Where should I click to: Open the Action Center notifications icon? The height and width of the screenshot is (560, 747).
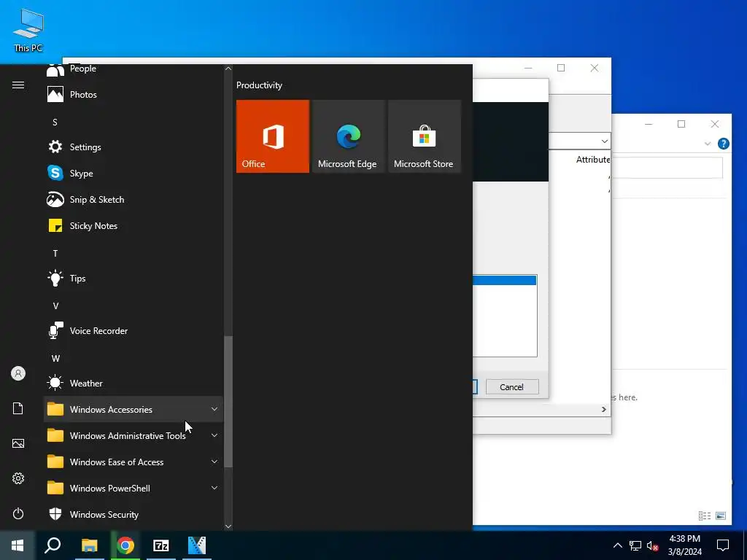point(723,545)
